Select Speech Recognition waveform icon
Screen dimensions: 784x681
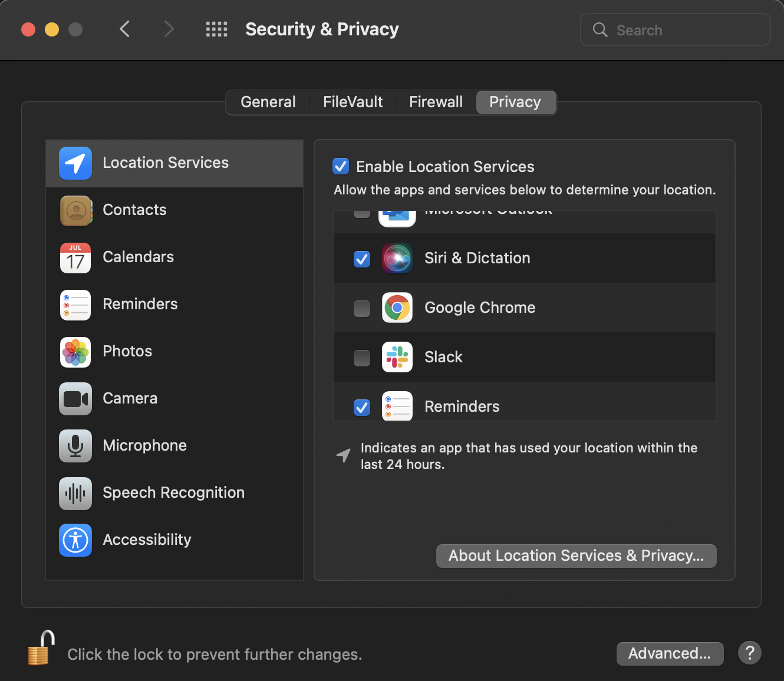75,493
